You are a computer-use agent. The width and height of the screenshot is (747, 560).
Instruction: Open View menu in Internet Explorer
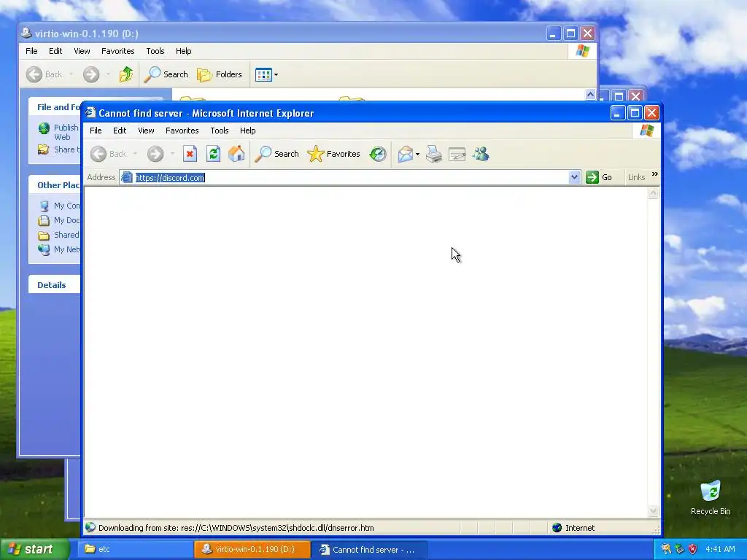click(x=146, y=131)
